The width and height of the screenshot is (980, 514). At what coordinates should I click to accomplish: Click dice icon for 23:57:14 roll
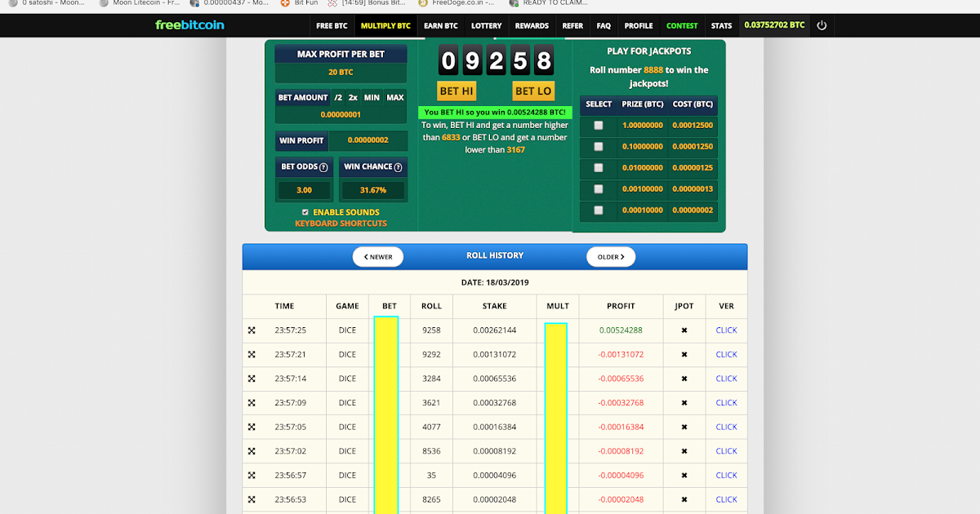point(252,379)
